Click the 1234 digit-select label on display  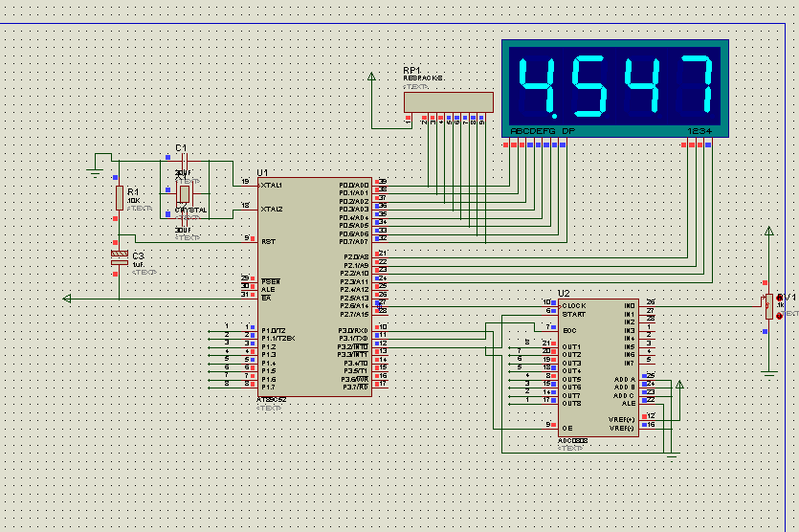pos(699,131)
